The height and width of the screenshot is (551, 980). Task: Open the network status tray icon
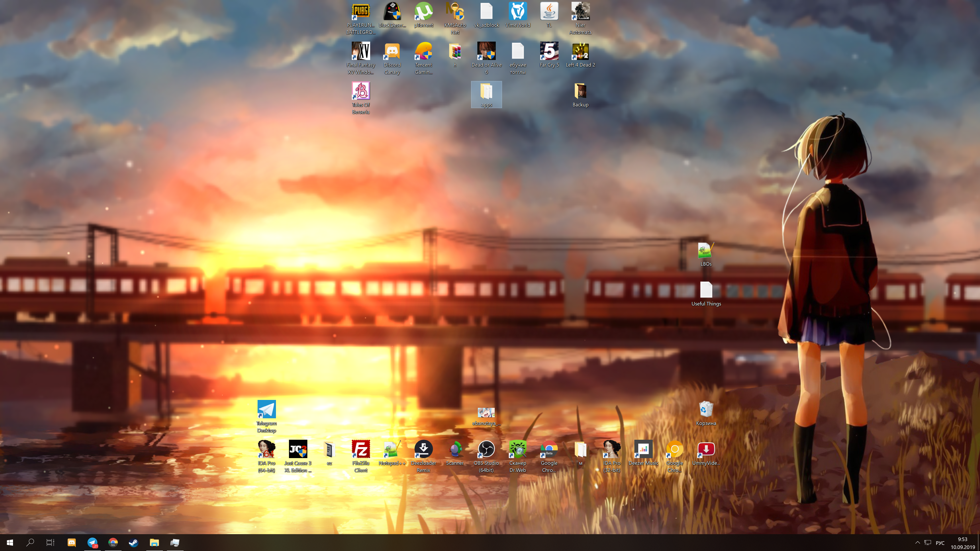coord(927,543)
